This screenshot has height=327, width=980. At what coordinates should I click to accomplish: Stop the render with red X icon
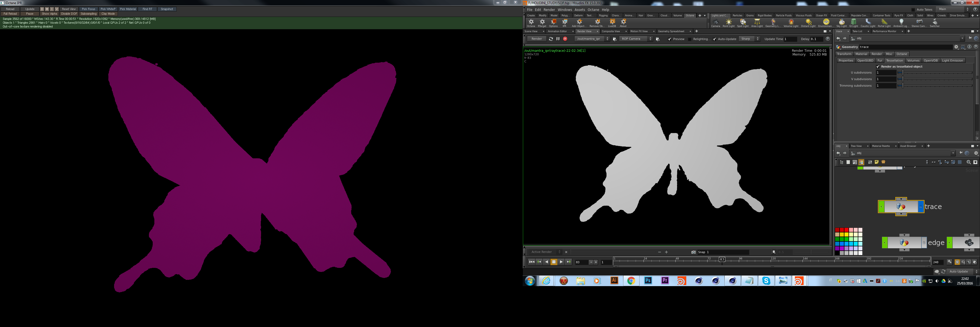pyautogui.click(x=565, y=39)
